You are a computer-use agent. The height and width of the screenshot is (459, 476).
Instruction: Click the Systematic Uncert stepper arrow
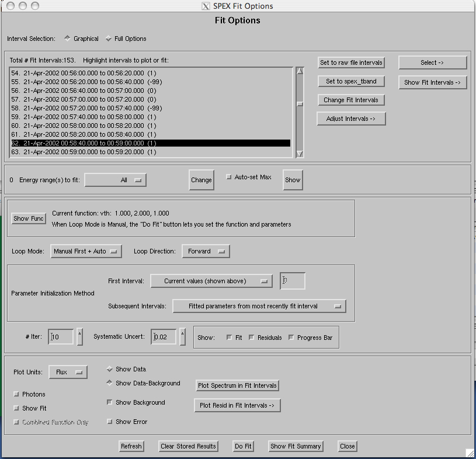point(183,336)
